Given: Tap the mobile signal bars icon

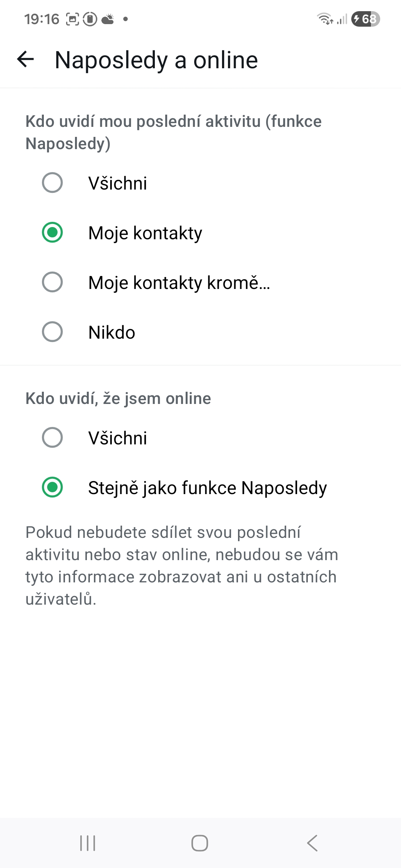Looking at the screenshot, I should (342, 19).
